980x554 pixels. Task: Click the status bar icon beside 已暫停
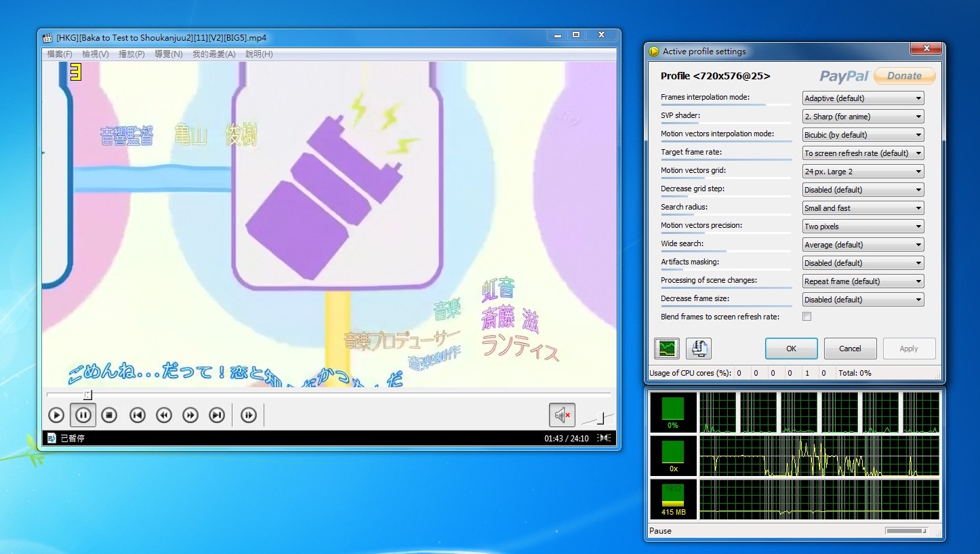(52, 438)
